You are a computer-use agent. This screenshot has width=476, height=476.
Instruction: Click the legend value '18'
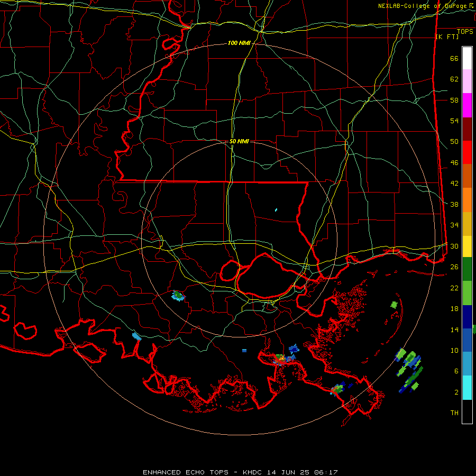pyautogui.click(x=454, y=309)
